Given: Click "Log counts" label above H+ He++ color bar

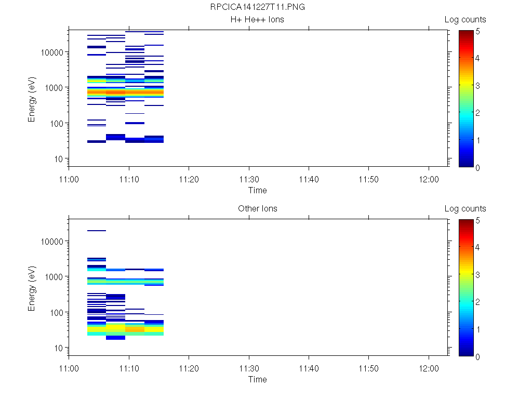Looking at the screenshot, I should [x=465, y=20].
